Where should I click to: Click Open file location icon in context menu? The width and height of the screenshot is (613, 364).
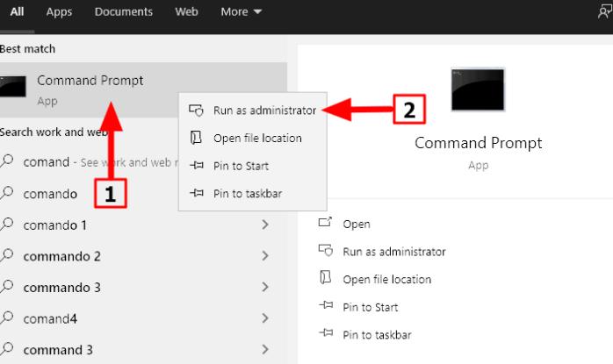pyautogui.click(x=196, y=138)
